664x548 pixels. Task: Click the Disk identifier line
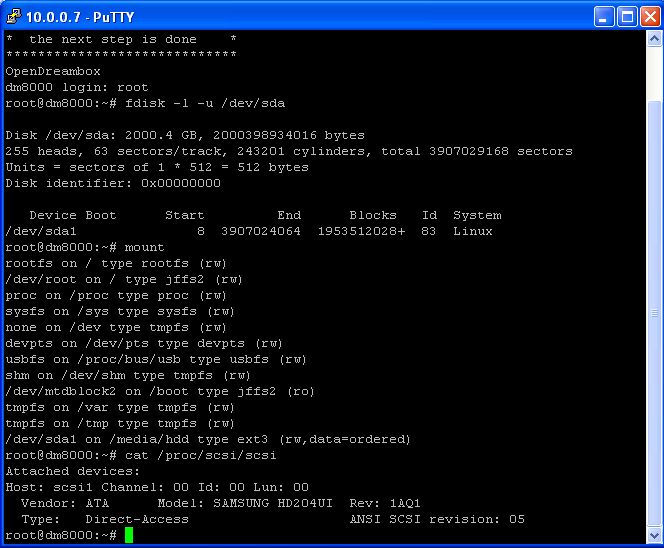(x=113, y=183)
